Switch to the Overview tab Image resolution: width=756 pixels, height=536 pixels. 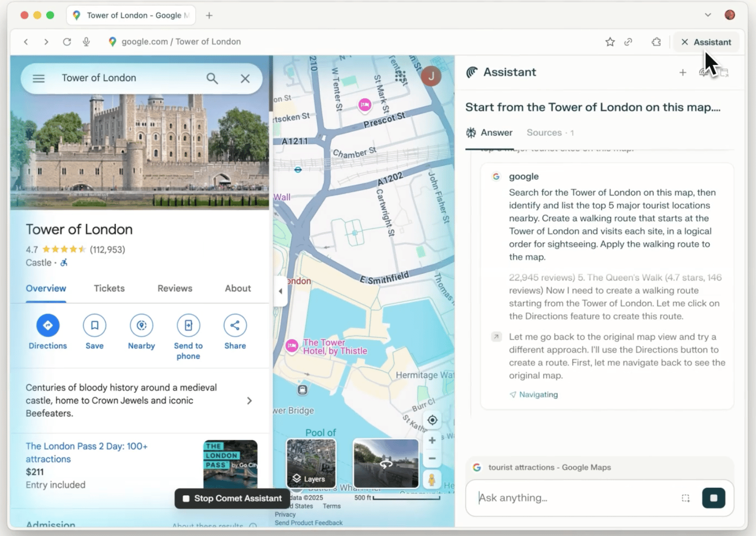coord(46,289)
